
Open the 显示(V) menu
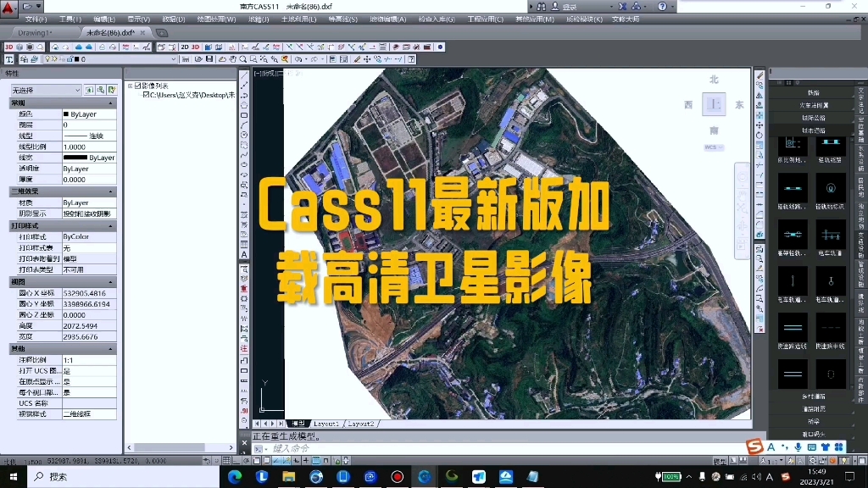tap(138, 19)
